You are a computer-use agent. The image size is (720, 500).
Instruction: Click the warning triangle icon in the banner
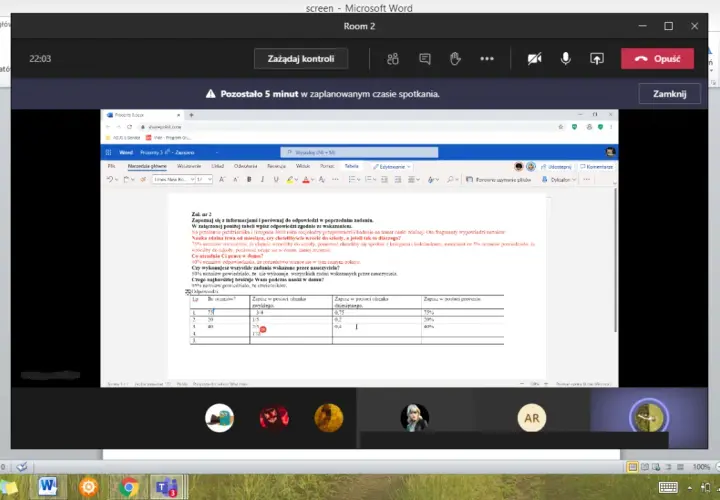[x=210, y=94]
